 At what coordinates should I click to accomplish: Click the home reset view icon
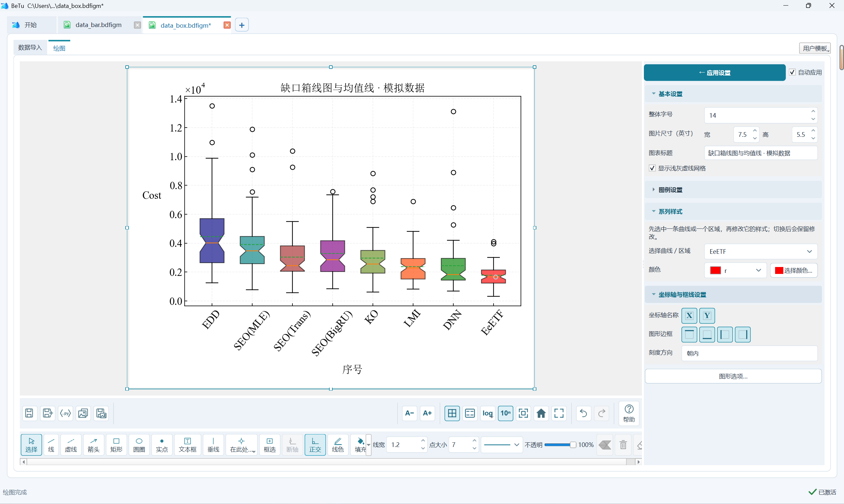coord(541,413)
